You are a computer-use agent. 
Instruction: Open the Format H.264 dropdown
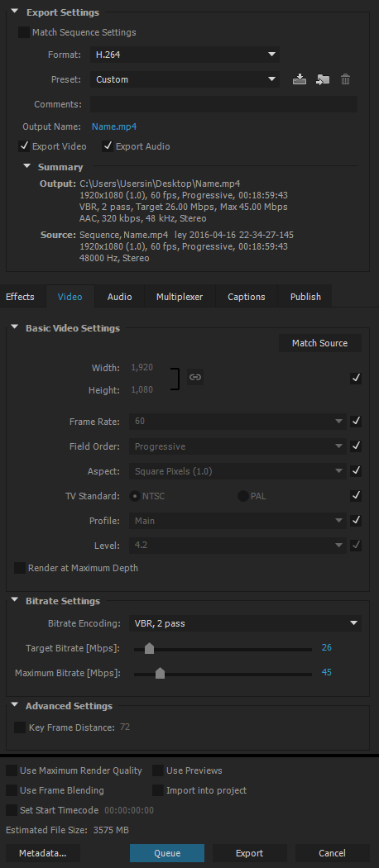click(185, 55)
